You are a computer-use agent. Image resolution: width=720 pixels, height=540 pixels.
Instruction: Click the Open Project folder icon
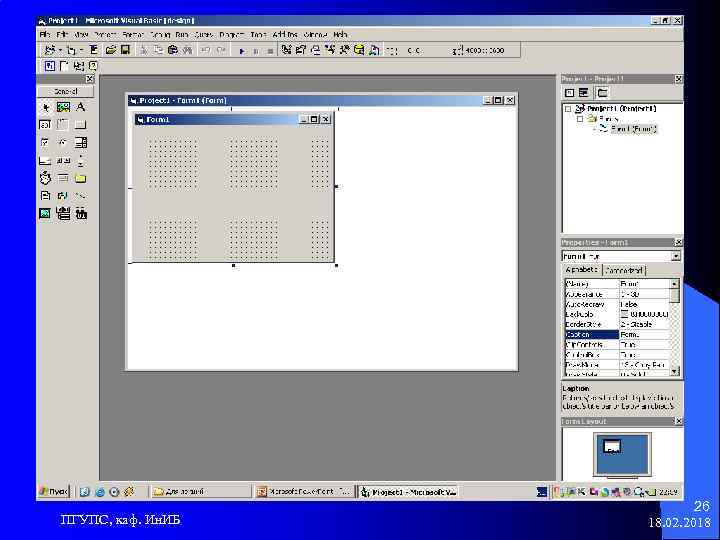point(111,50)
